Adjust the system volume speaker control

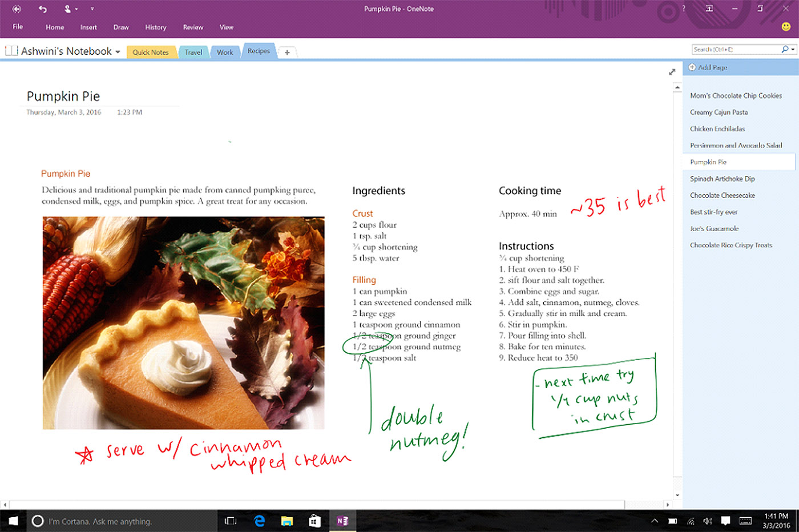point(708,520)
